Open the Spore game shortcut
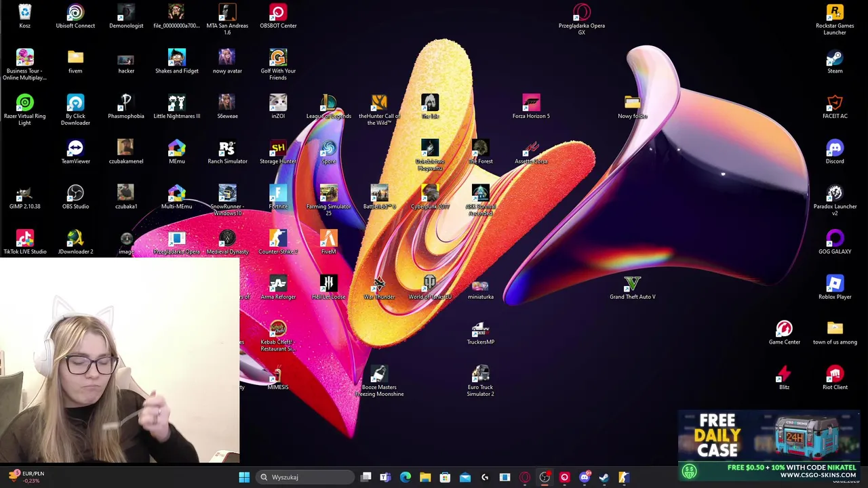Image resolution: width=868 pixels, height=488 pixels. click(x=328, y=152)
